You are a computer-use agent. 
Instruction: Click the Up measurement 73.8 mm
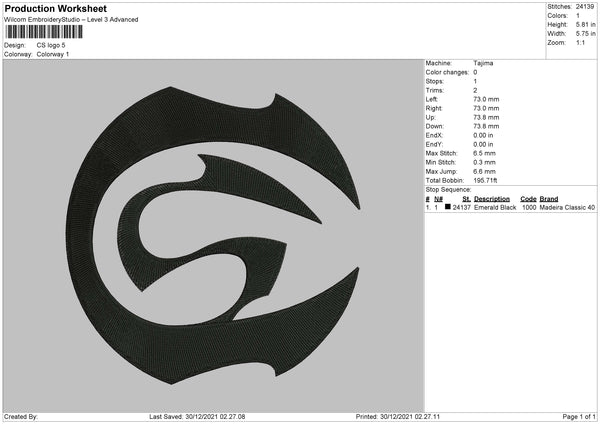486,117
